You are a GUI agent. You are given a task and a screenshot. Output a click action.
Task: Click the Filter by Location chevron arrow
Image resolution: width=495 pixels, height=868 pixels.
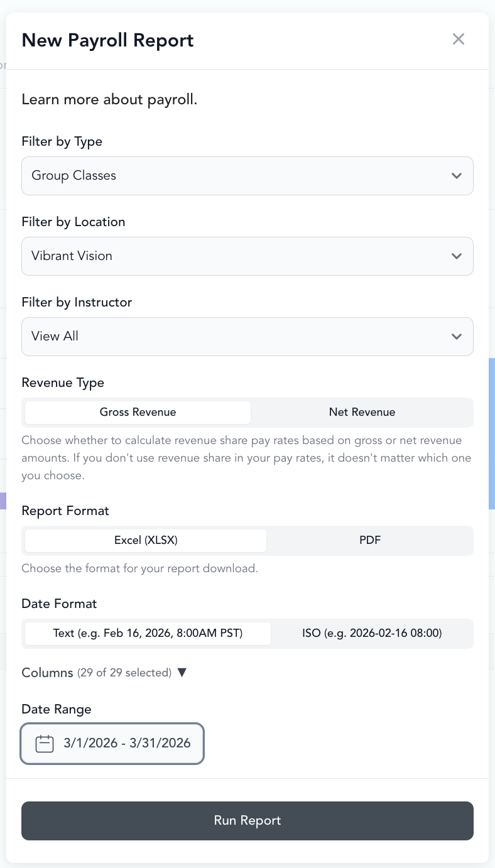(457, 256)
